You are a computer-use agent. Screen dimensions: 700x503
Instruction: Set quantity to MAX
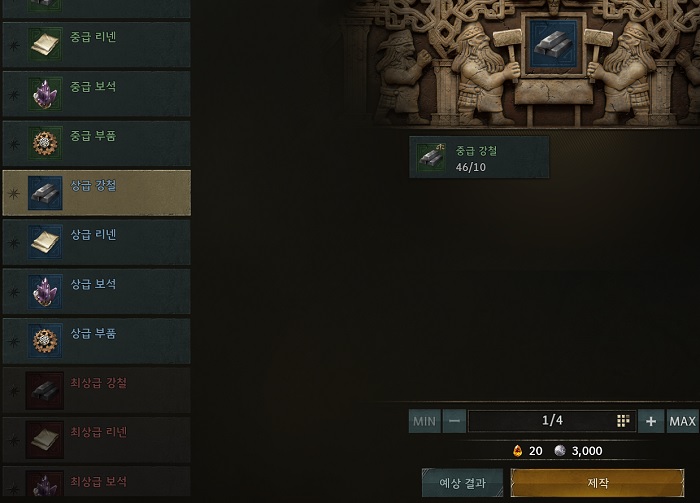(683, 421)
